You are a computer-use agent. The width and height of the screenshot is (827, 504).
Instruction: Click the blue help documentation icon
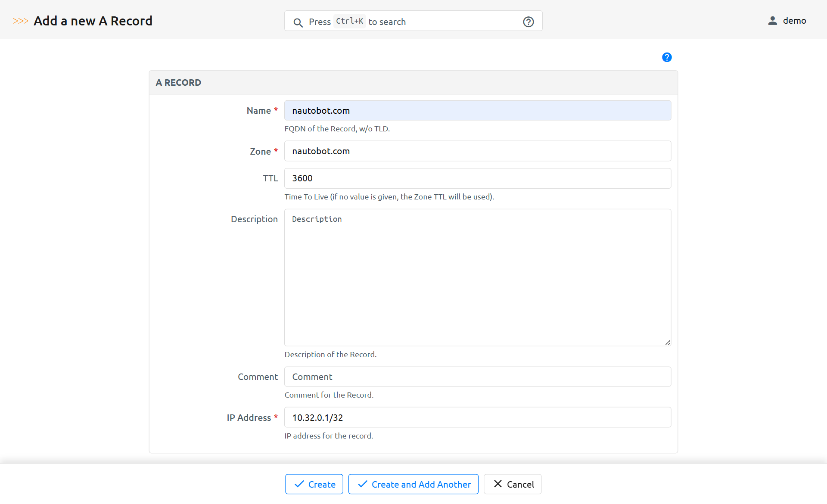666,57
